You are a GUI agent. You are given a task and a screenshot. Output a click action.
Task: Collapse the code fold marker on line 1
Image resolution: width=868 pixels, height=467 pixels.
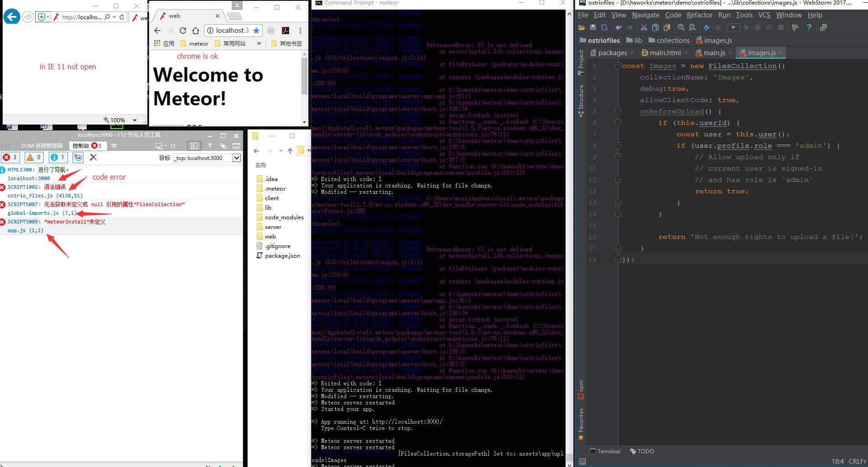(x=618, y=66)
